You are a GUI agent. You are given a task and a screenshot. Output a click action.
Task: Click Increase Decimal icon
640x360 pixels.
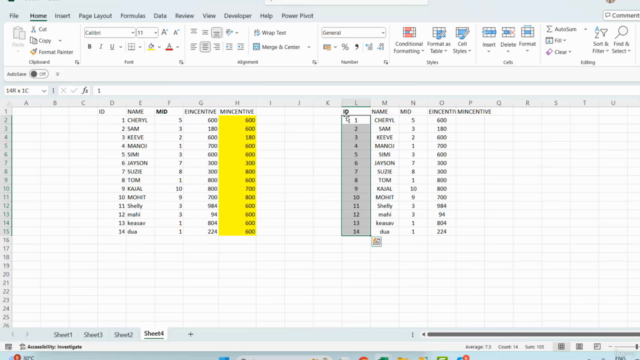coord(369,47)
